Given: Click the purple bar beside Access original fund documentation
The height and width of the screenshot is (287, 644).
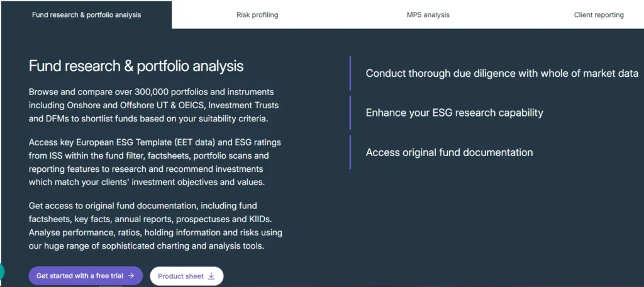Looking at the screenshot, I should coord(350,152).
